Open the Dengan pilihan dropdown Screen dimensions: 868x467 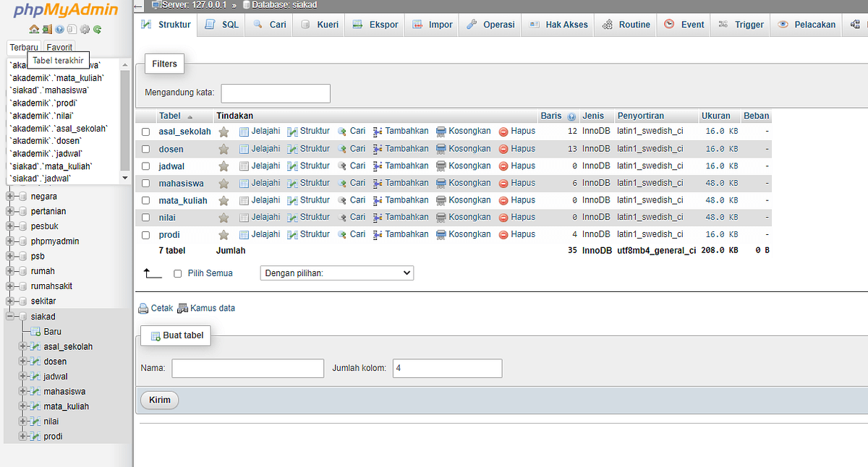click(x=336, y=273)
